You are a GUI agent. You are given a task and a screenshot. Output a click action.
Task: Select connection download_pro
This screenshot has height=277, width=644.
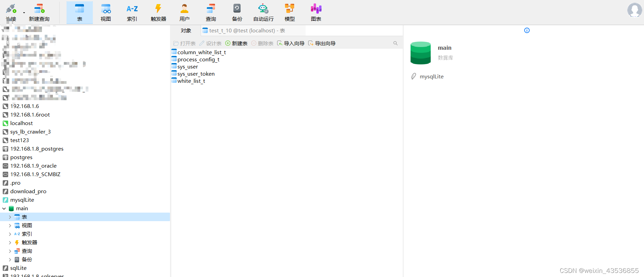point(28,191)
